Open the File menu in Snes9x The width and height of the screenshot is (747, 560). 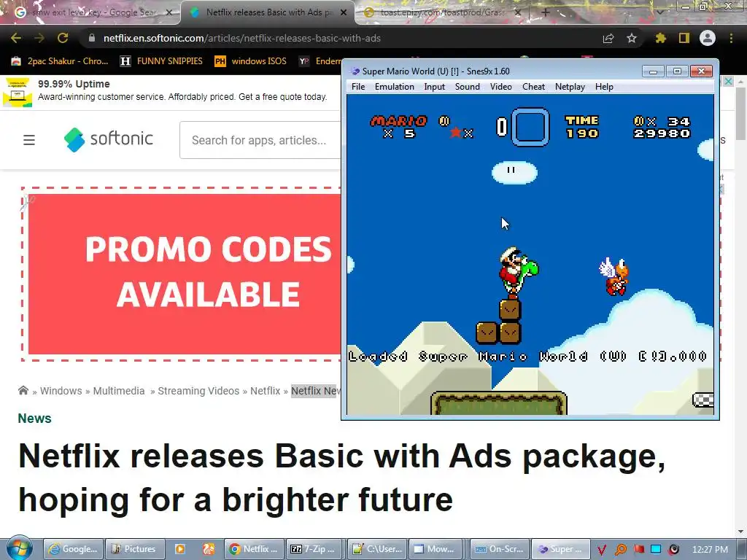[357, 87]
